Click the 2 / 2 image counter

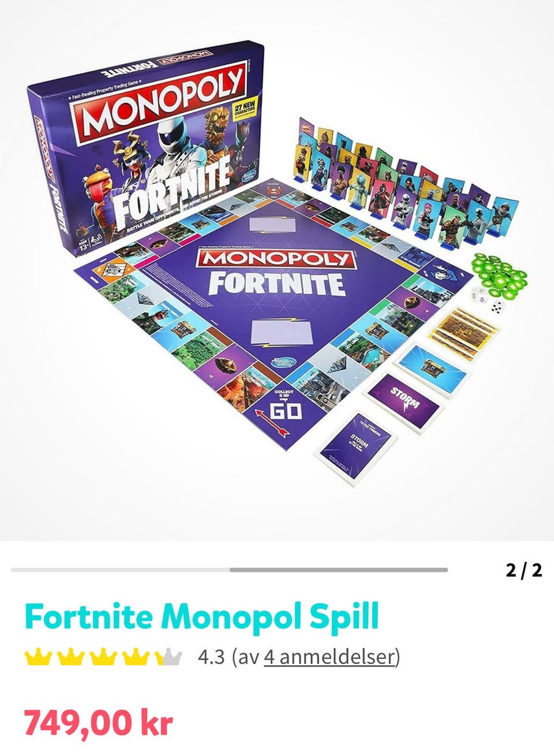(x=524, y=571)
